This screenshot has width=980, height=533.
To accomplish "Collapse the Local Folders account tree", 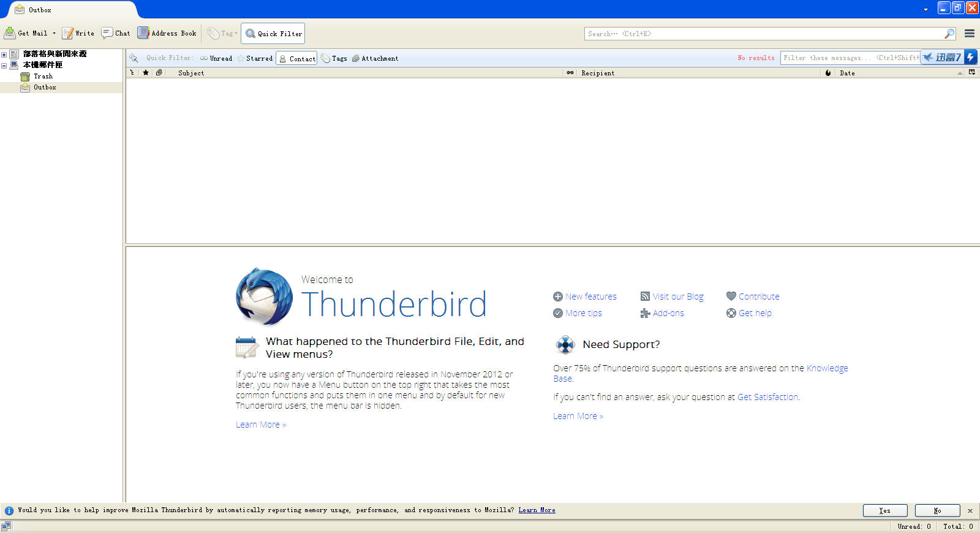I will (4, 66).
